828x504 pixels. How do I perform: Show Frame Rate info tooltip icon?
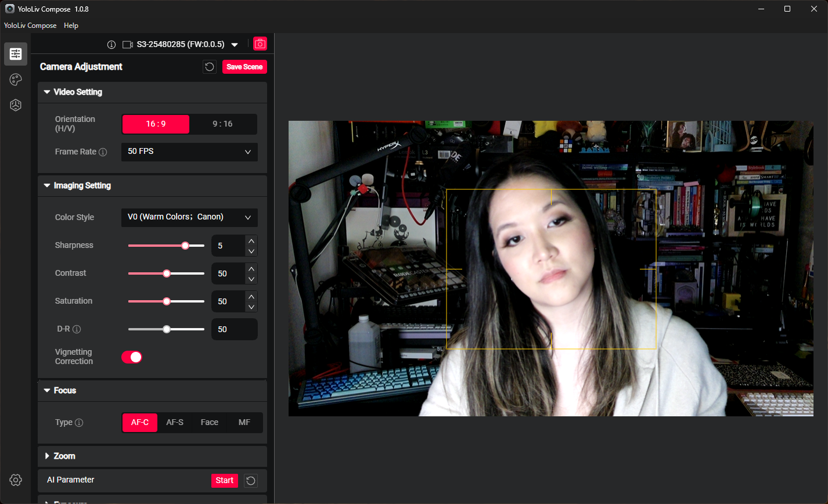(103, 152)
